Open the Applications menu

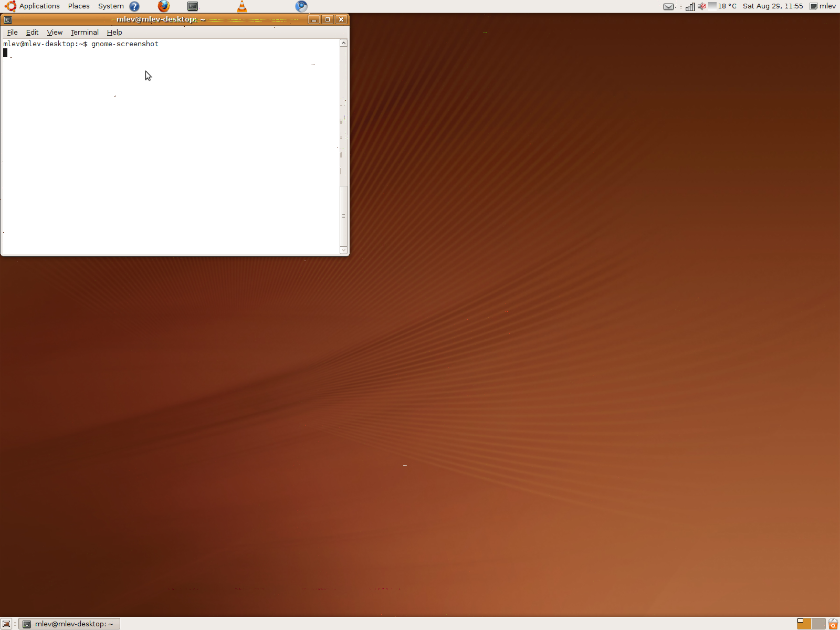click(x=39, y=6)
